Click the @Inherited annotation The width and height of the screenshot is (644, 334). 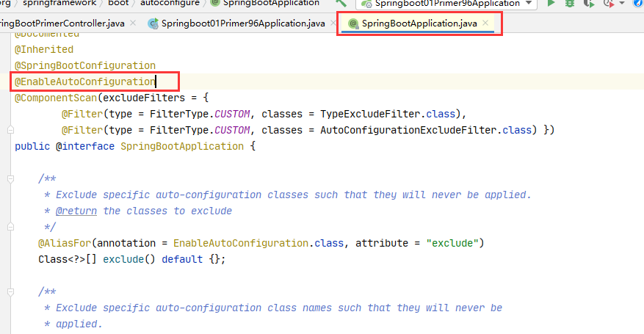[x=44, y=50]
